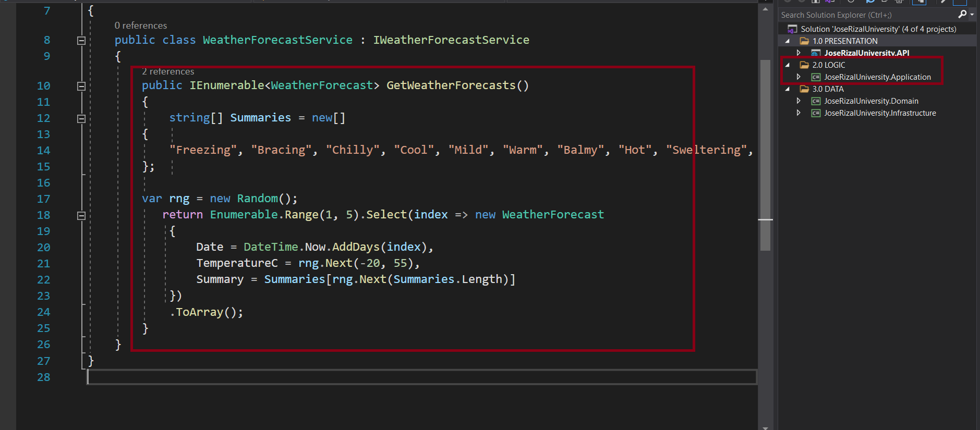Expand the JoseRizalUniversity.API project arrow

pos(798,53)
